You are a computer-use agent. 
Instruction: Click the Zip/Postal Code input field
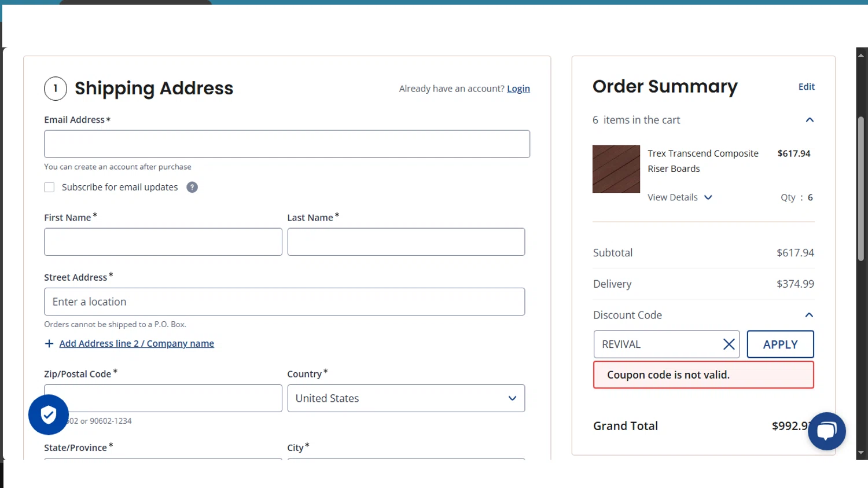(x=163, y=398)
